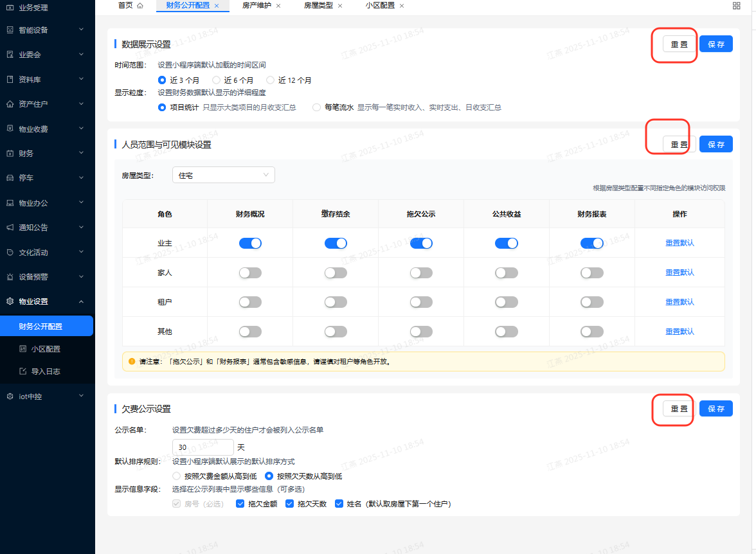Select the 导入日志 submenu icon

(x=22, y=371)
